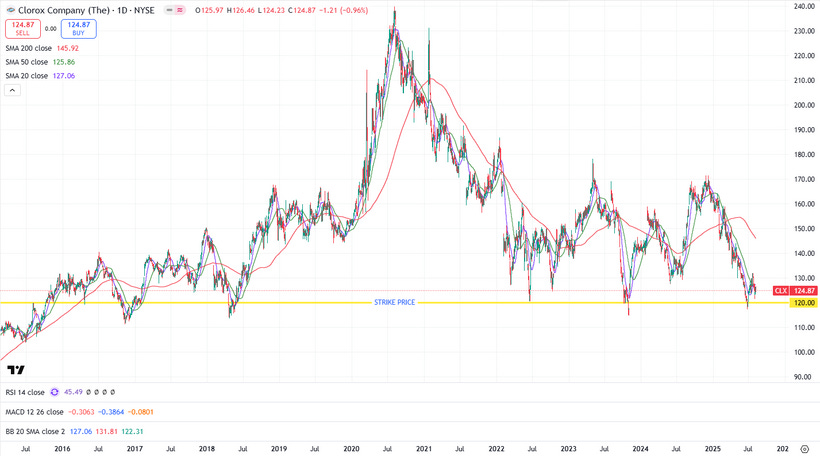Click the purple RSI refresh circle icon
Viewport: 820px width, 456px height.
pos(54,392)
